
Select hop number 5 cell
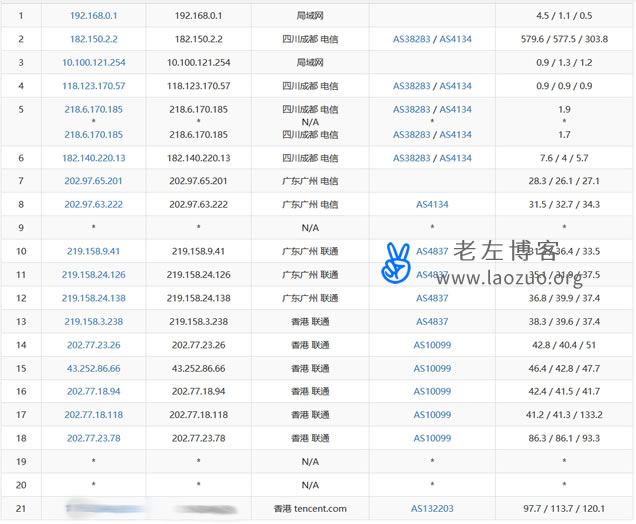(21, 110)
